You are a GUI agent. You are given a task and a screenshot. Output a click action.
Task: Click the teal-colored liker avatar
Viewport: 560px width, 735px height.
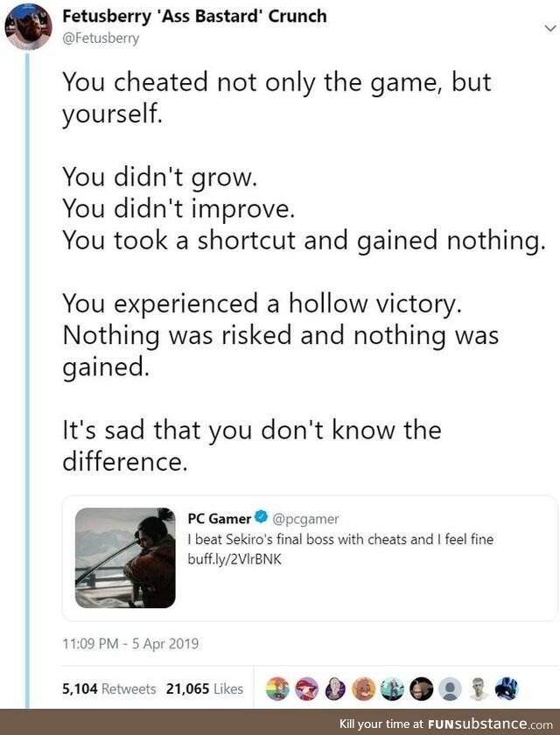[x=395, y=689]
